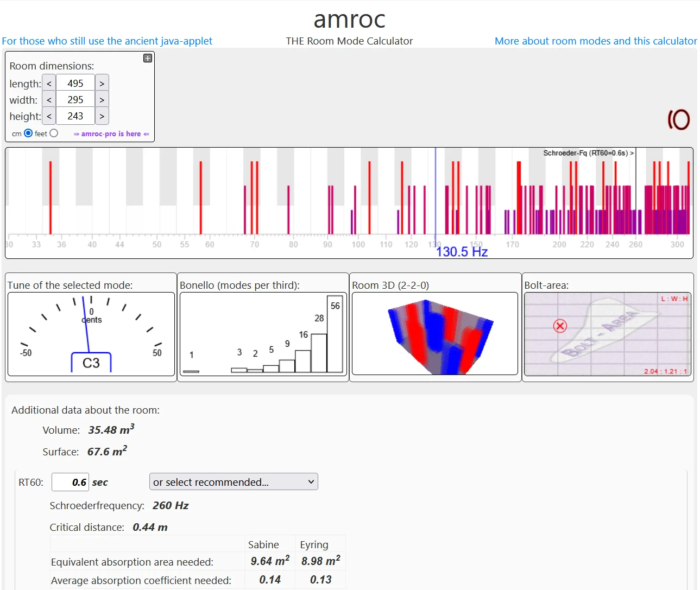
Task: Click the length input field
Action: point(75,83)
